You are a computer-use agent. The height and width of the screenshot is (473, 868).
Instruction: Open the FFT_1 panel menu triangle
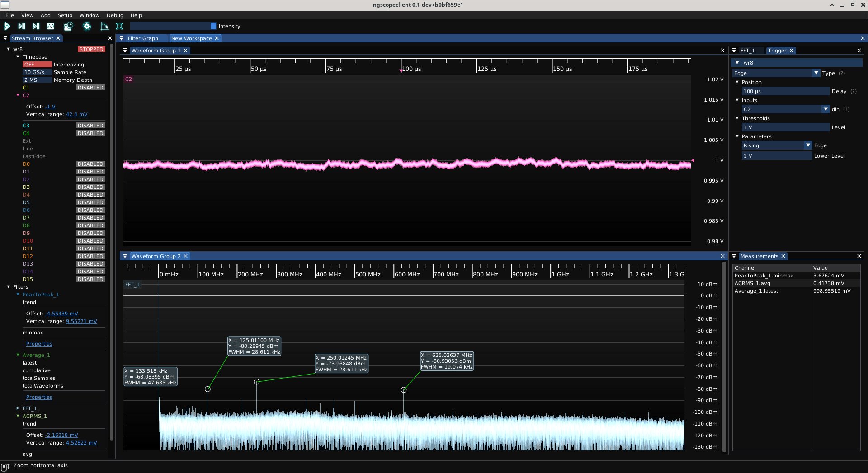pyautogui.click(x=734, y=51)
